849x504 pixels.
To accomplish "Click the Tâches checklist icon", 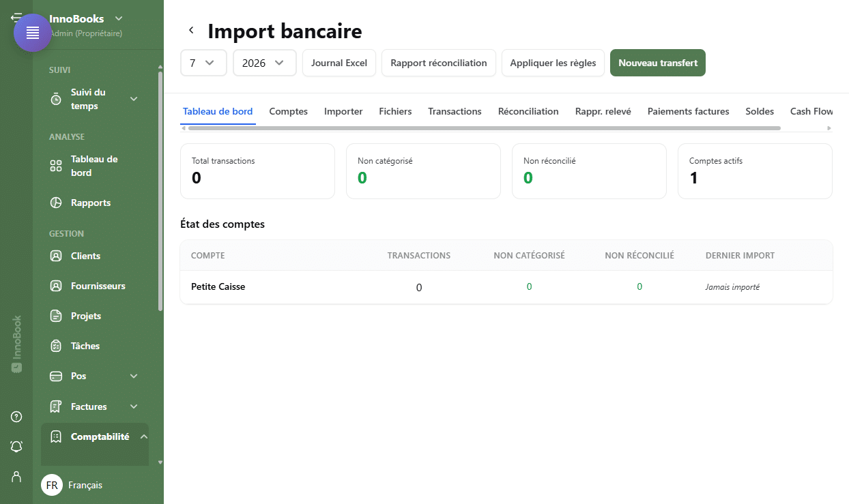I will 56,346.
